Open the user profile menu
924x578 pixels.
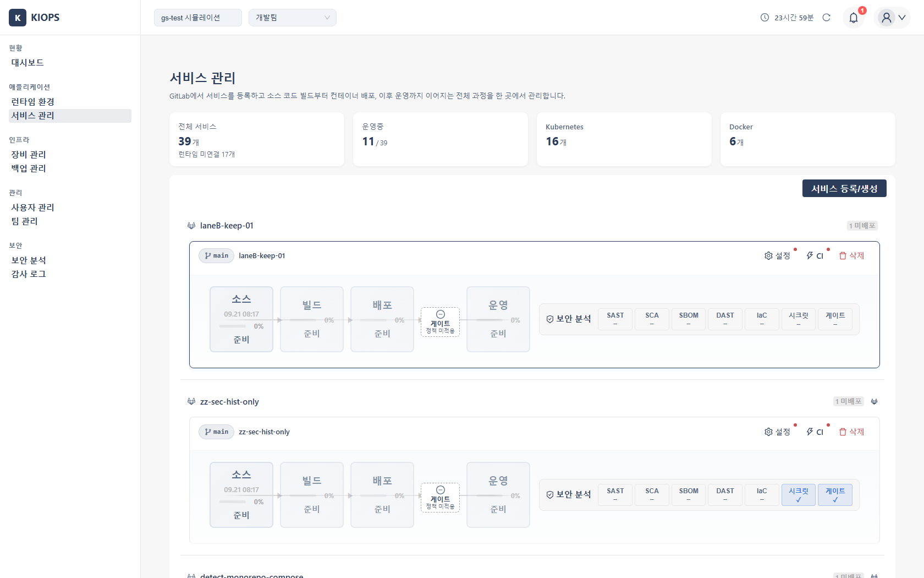pyautogui.click(x=892, y=18)
